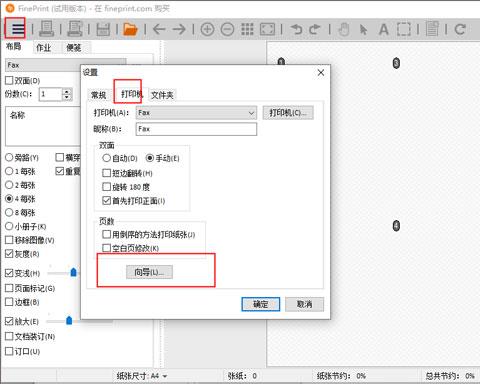Select the 2 每张 radio option
The width and height of the screenshot is (480, 384).
[x=9, y=185]
